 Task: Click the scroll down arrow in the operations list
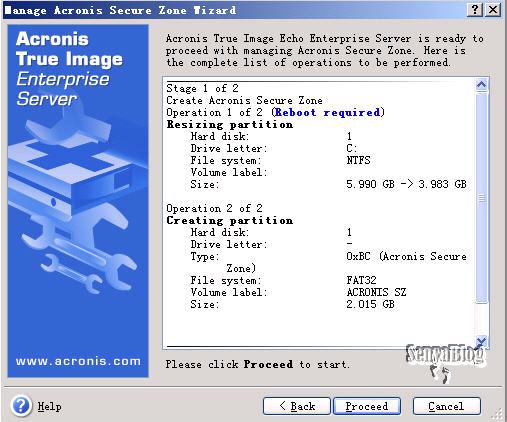point(482,341)
